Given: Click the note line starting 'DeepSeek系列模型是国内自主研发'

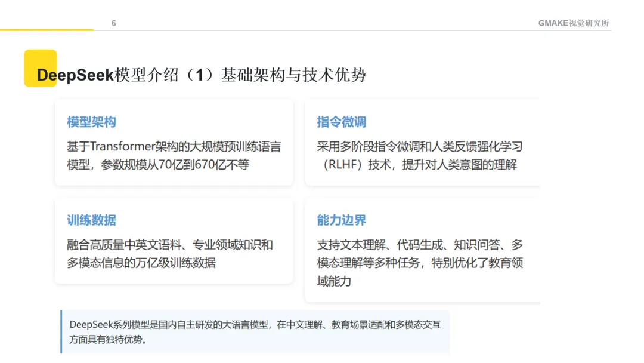Looking at the screenshot, I should (x=255, y=324).
